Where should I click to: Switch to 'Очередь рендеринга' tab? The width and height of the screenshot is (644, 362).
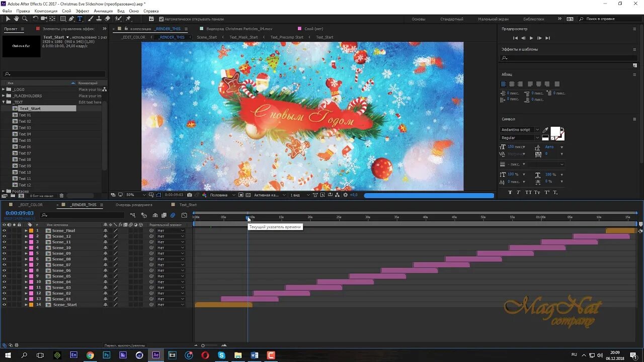(x=134, y=205)
